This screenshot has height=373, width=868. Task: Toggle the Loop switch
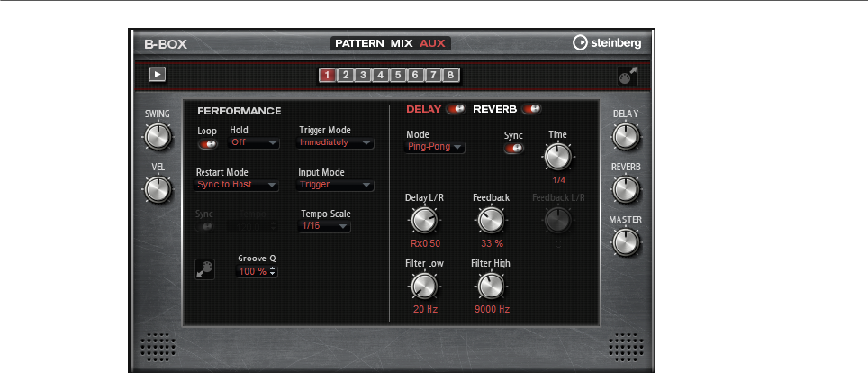tap(208, 144)
